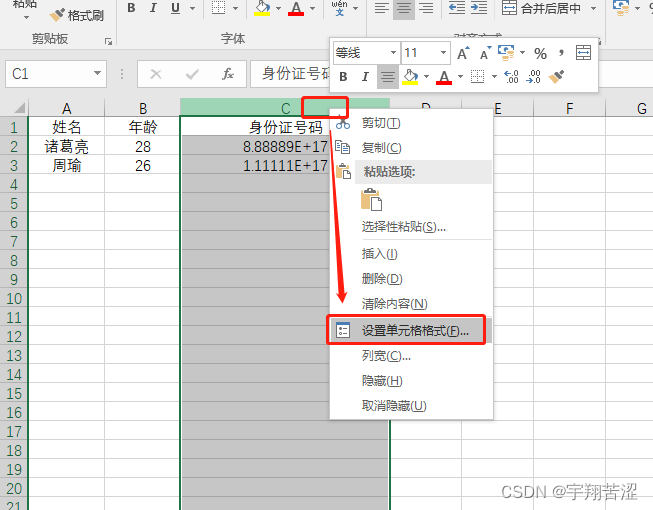This screenshot has height=510, width=653.
Task: Click Merge and Center (合并后居中)
Action: [541, 8]
